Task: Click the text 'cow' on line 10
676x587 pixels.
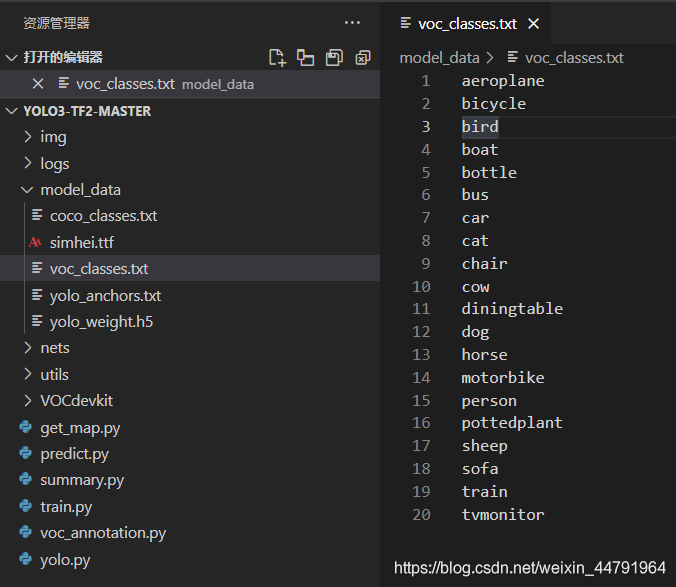Action: click(476, 287)
